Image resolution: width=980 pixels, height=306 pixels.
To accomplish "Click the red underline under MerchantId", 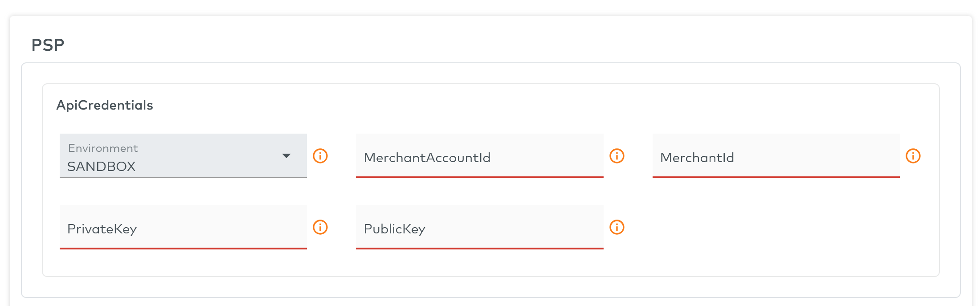I will [776, 177].
